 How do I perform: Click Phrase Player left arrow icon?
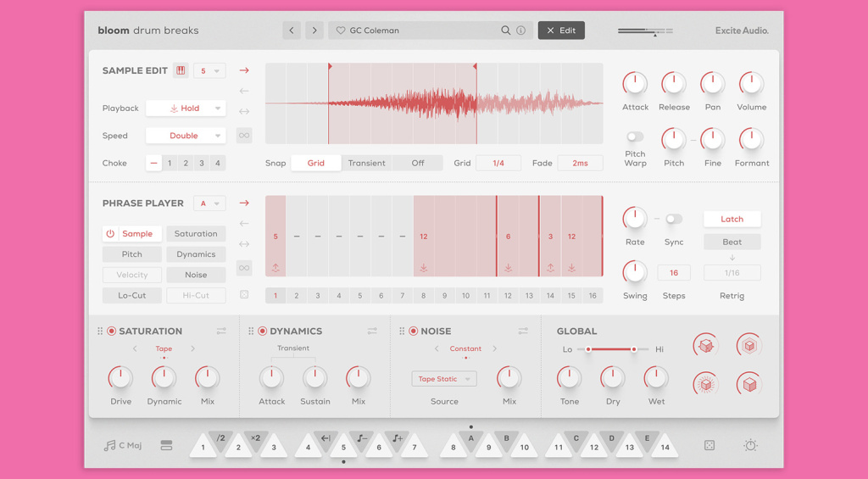[244, 224]
